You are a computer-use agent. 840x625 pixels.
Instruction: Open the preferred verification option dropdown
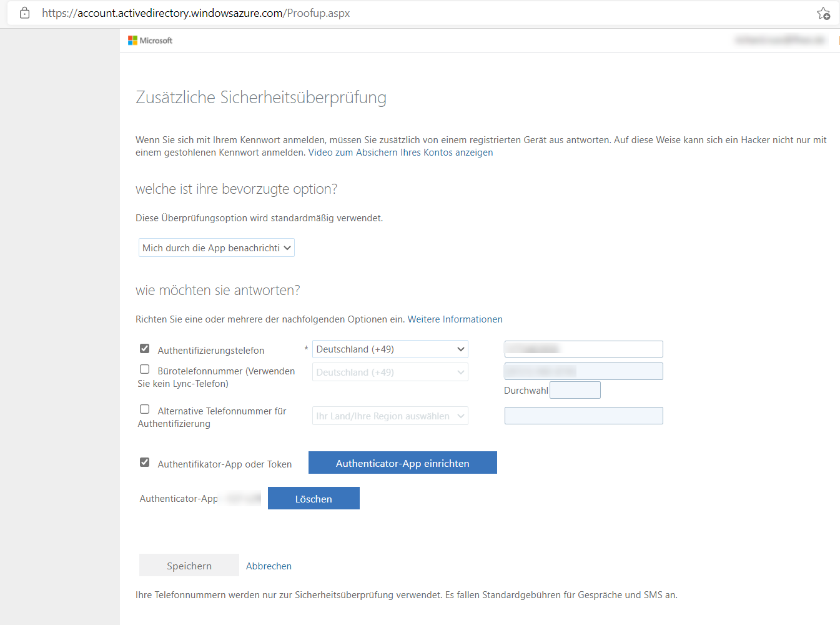[216, 247]
